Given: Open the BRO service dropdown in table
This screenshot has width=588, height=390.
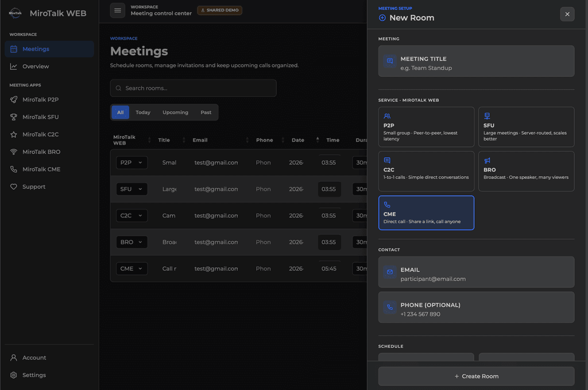Looking at the screenshot, I should click(x=131, y=242).
